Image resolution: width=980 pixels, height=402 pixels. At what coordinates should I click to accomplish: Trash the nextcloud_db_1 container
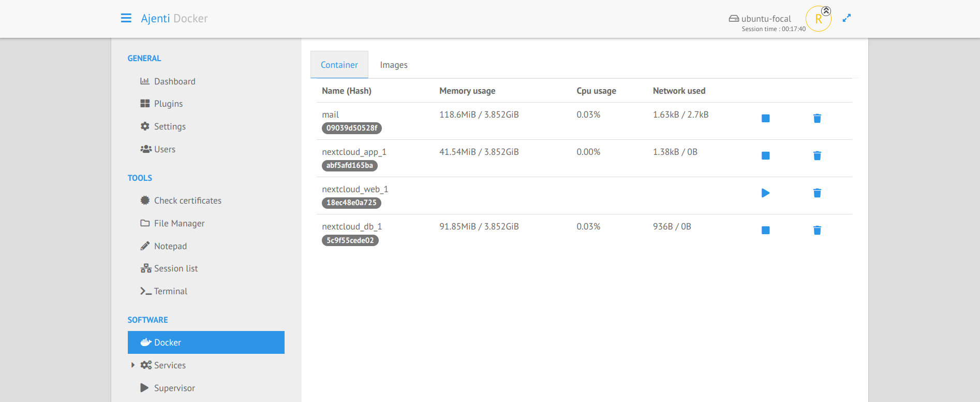pos(817,231)
